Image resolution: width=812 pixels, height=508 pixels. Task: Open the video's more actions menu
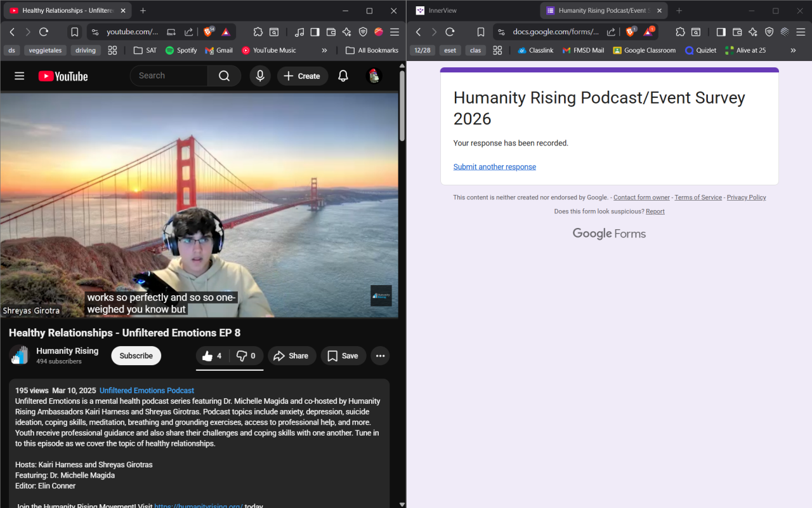pos(380,356)
